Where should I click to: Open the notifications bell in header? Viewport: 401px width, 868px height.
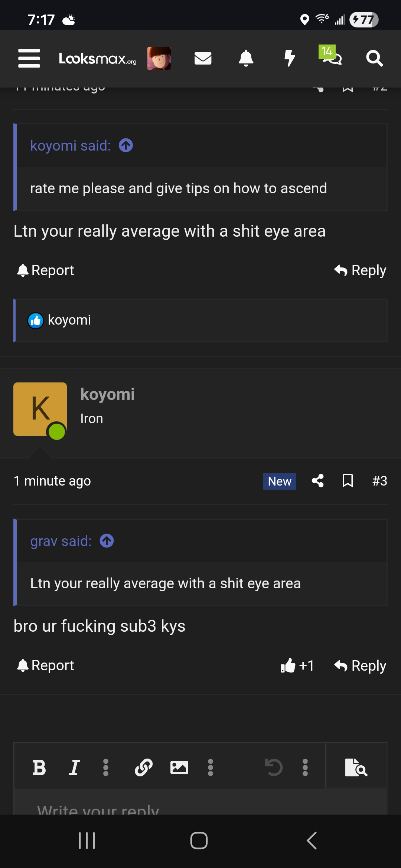(246, 58)
